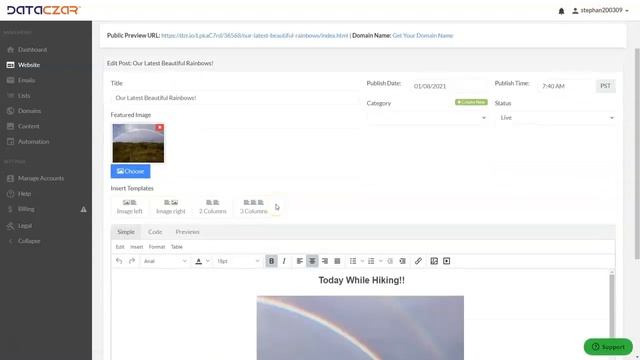Open numbered list style options

point(380,261)
